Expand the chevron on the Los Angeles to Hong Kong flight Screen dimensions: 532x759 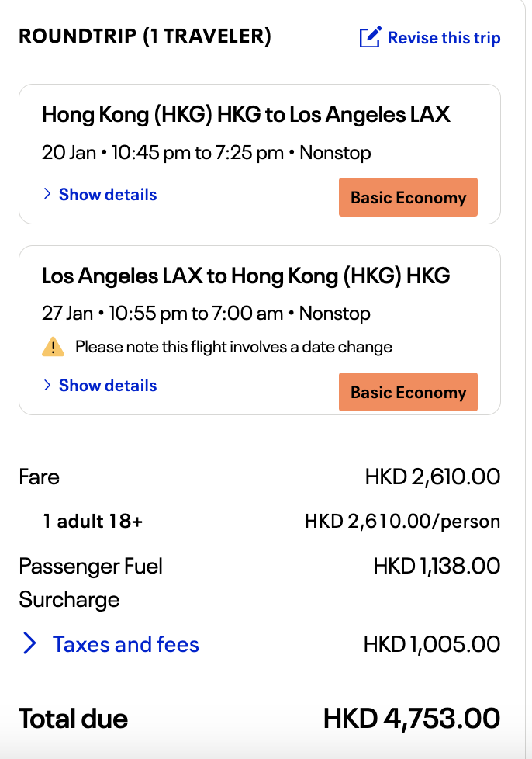[48, 386]
